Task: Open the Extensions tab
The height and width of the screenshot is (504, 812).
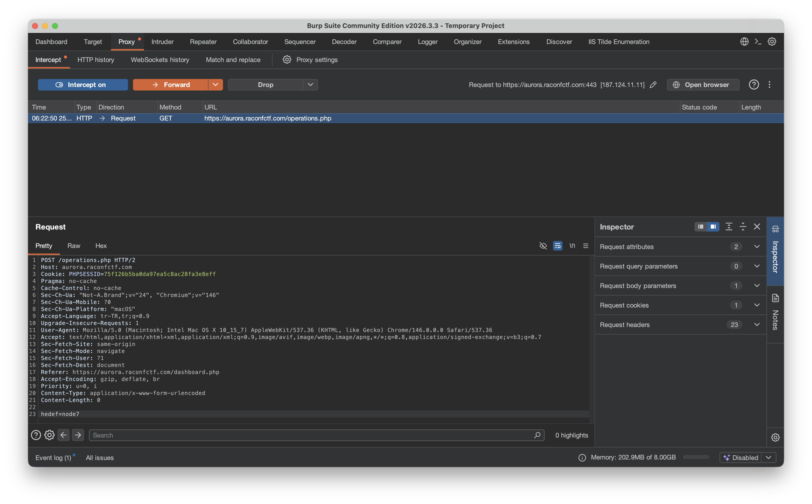Action: tap(514, 42)
